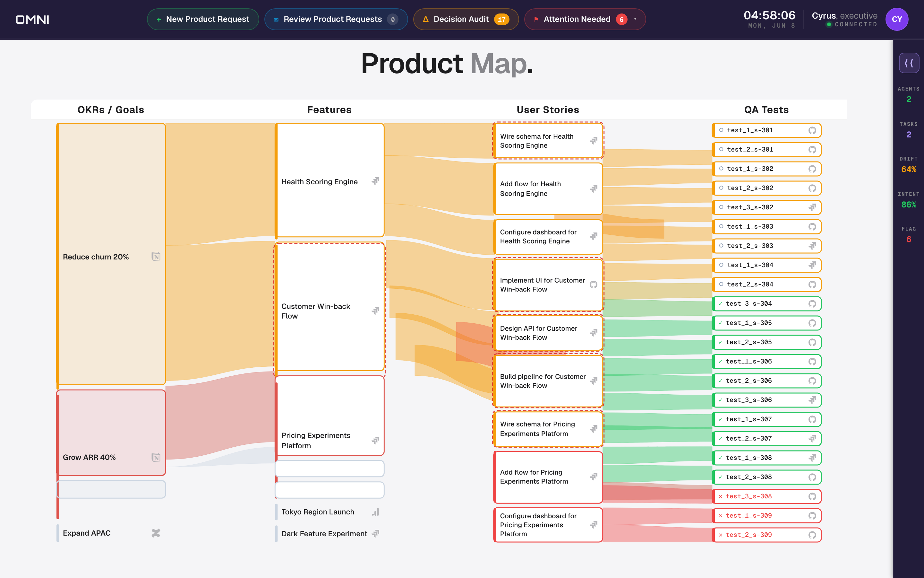
Task: Click Jira icon on Add flow for Health Scoring
Action: click(593, 188)
